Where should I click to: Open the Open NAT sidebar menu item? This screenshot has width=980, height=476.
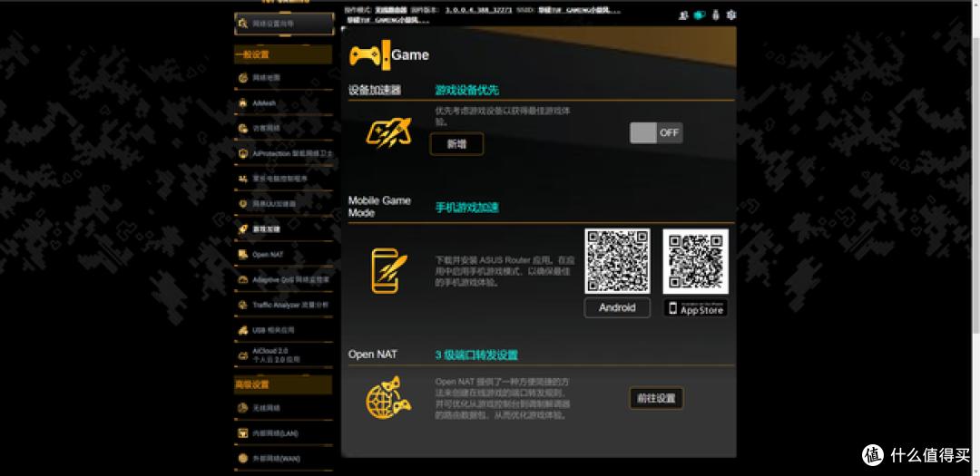284,254
